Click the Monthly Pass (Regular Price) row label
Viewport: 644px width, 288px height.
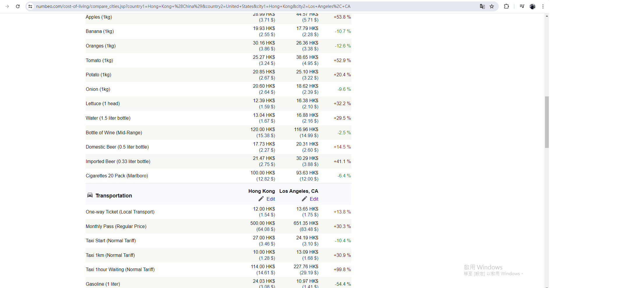tap(116, 227)
